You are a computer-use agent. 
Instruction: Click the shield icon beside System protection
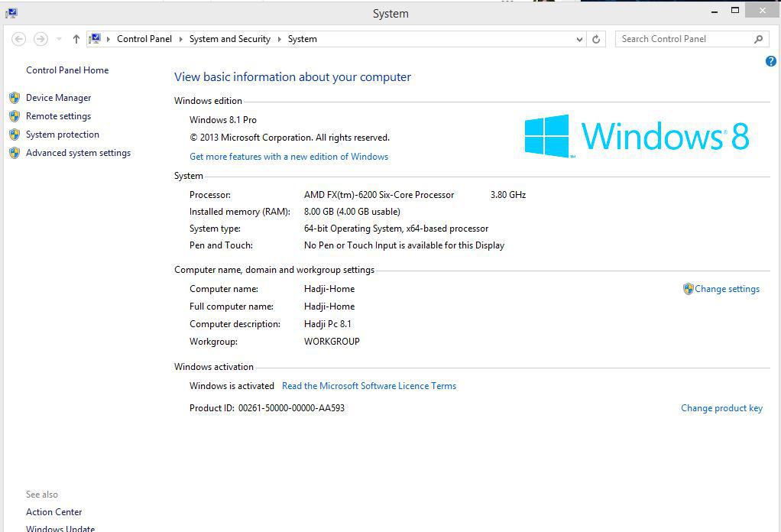15,135
